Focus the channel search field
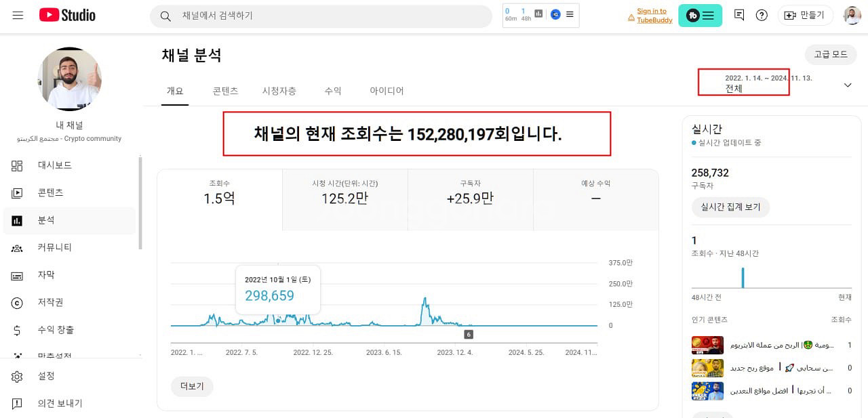The height and width of the screenshot is (418, 868). [x=321, y=16]
